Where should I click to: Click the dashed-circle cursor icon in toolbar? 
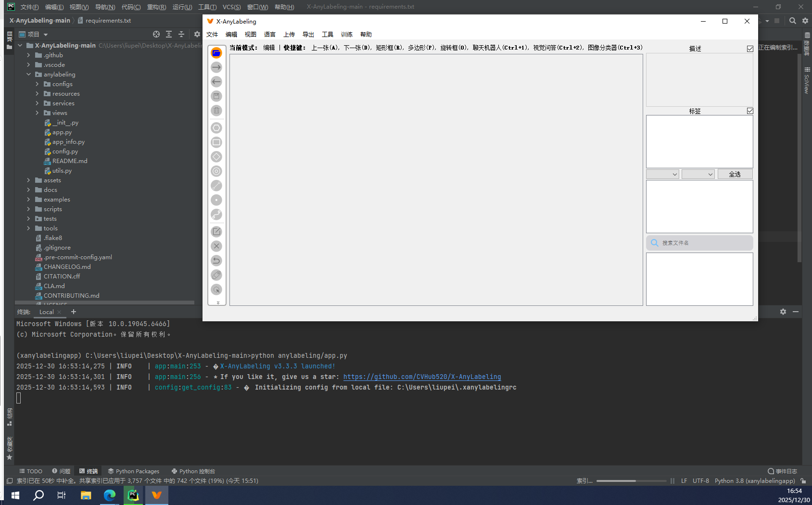point(216,290)
